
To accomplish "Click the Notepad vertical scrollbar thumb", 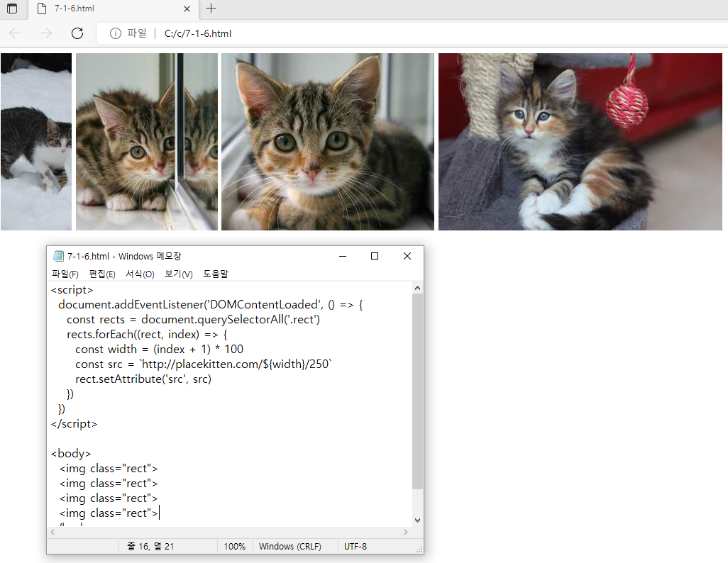I will [x=417, y=391].
